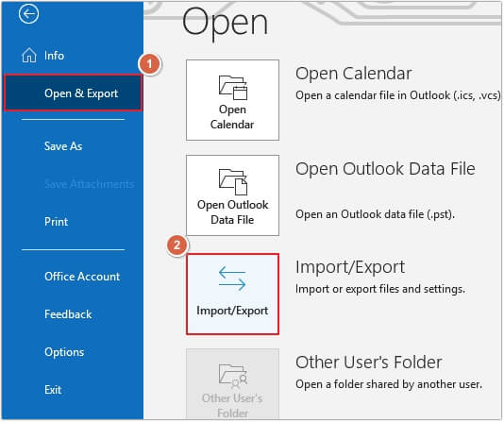The height and width of the screenshot is (422, 504).
Task: Click 'Open a calendar file in Outlook' description
Action: pyautogui.click(x=398, y=95)
